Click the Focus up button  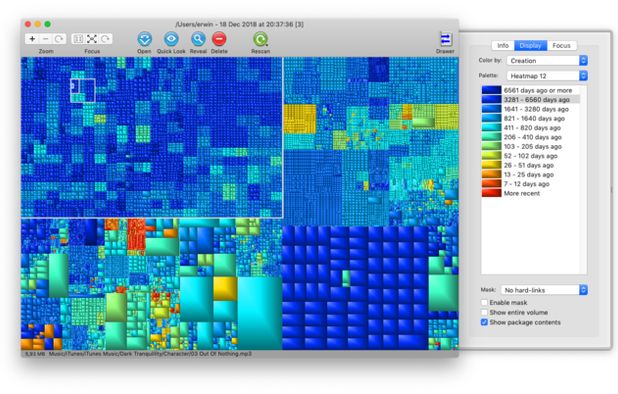point(78,39)
